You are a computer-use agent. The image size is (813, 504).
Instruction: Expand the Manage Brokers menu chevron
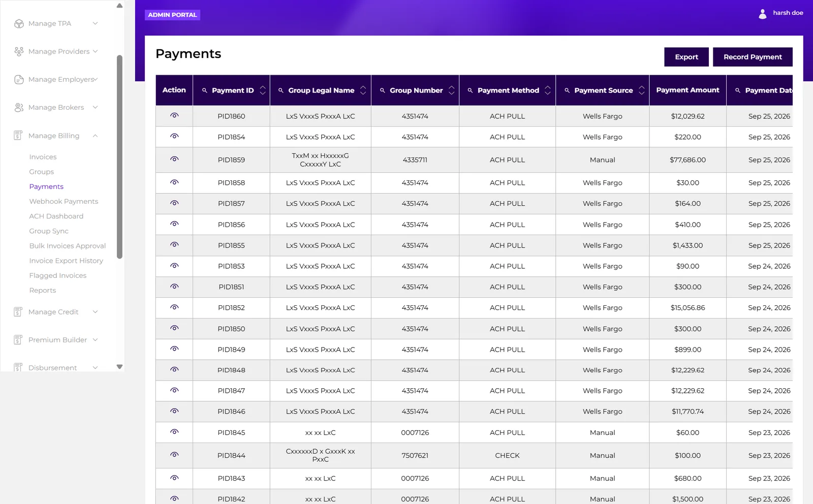[95, 107]
